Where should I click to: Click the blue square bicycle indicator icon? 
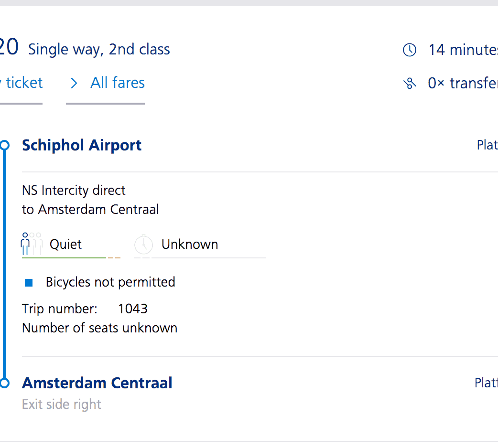click(x=29, y=283)
